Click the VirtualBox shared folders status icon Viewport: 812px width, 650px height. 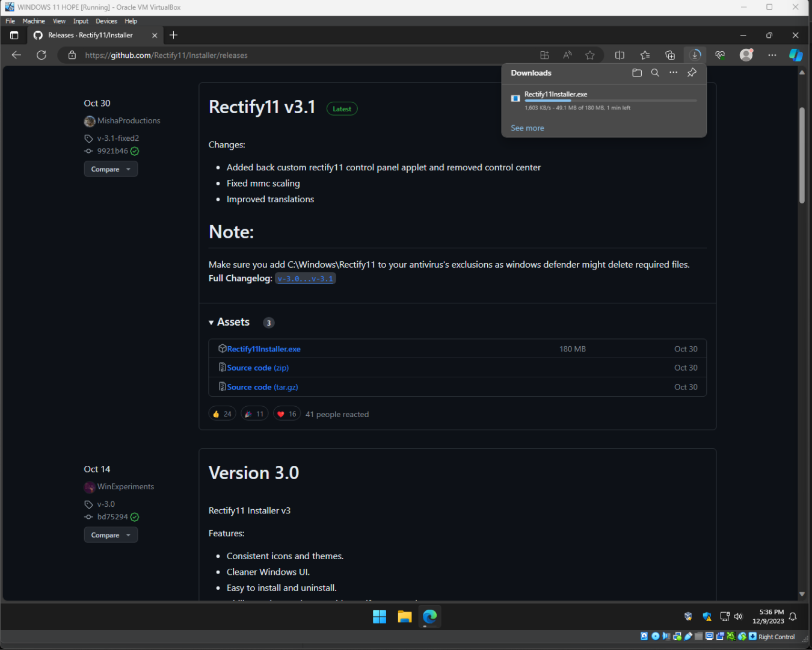699,636
